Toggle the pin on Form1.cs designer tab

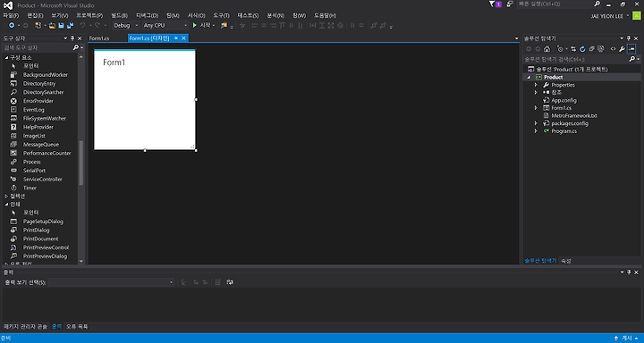coord(175,38)
